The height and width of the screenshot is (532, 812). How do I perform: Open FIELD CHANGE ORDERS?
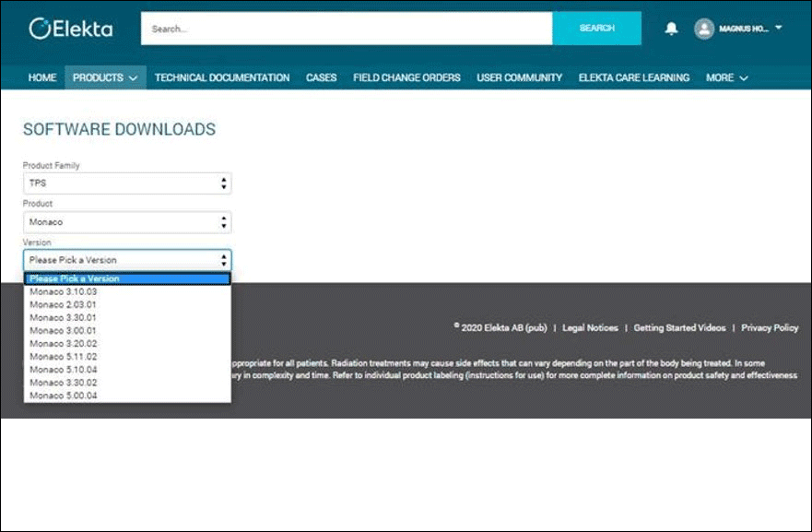[406, 77]
